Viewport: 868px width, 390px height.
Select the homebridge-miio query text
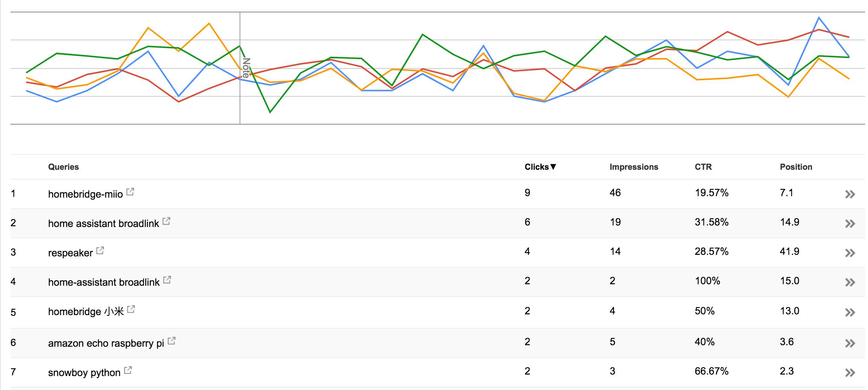85,194
